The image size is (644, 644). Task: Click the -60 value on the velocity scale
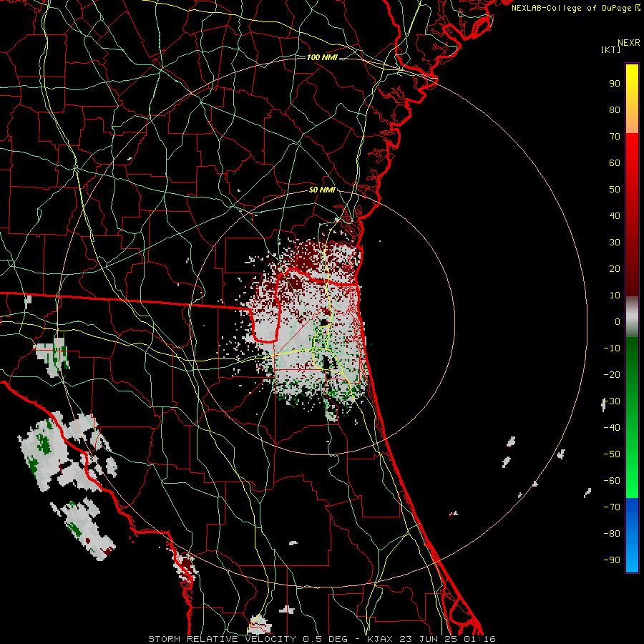point(612,481)
